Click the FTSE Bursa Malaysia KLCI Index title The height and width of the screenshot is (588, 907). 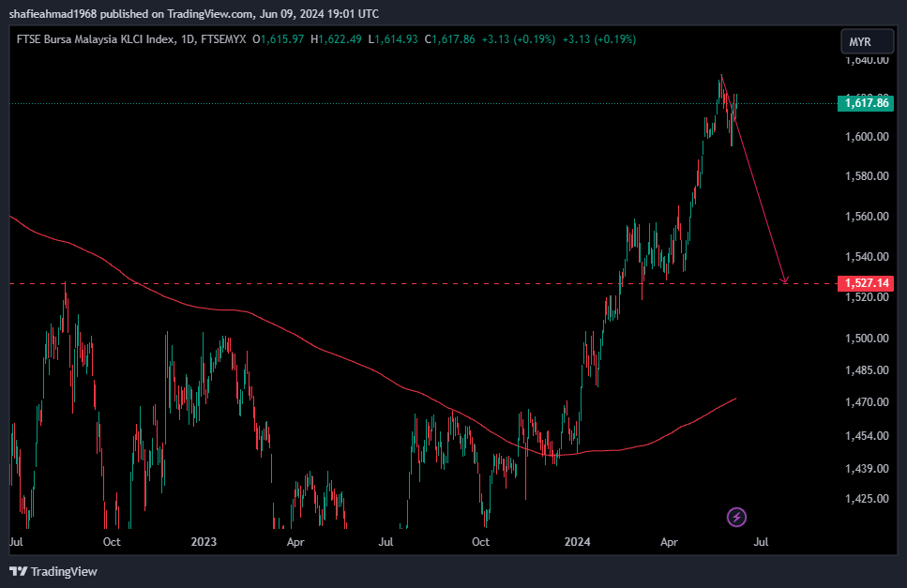pos(96,39)
